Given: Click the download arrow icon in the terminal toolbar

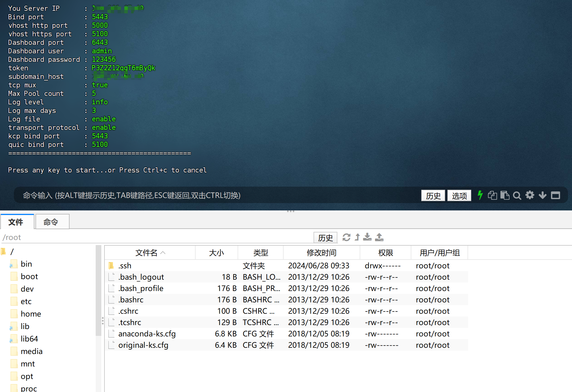Looking at the screenshot, I should (x=542, y=195).
